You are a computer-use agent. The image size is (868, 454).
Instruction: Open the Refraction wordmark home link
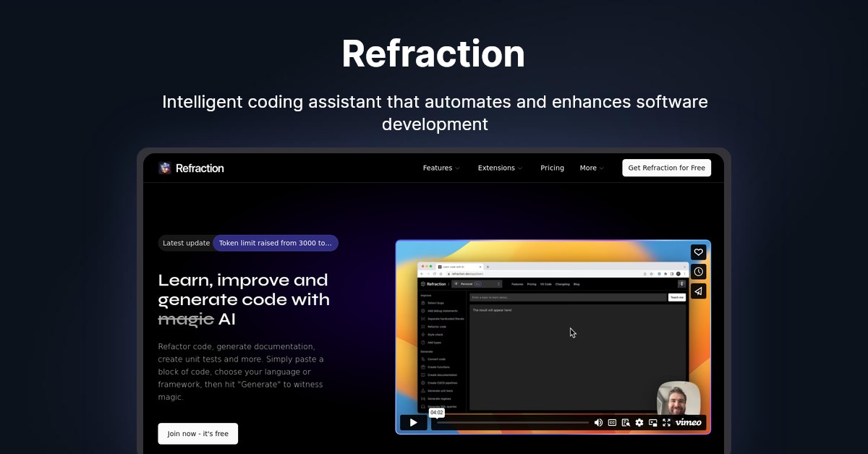[x=200, y=168]
